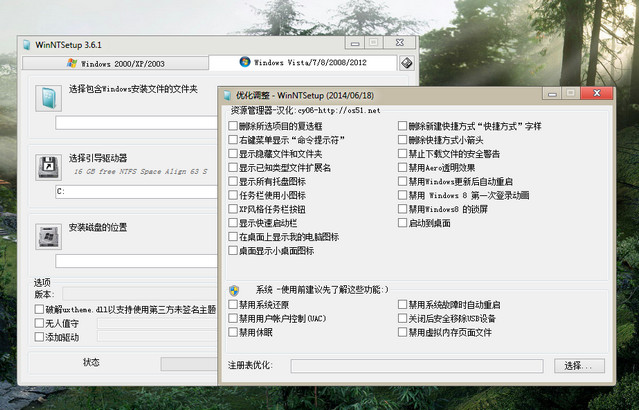This screenshot has width=639, height=410.
Task: Click the WinNTSetup 3.6.1 title bar icon
Action: point(26,45)
